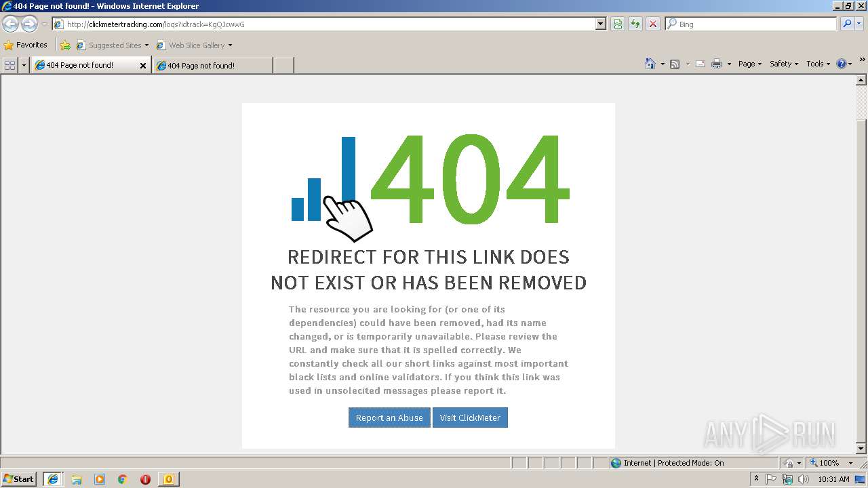Click the Home icon in command bar
This screenshot has height=488, width=868.
point(650,64)
